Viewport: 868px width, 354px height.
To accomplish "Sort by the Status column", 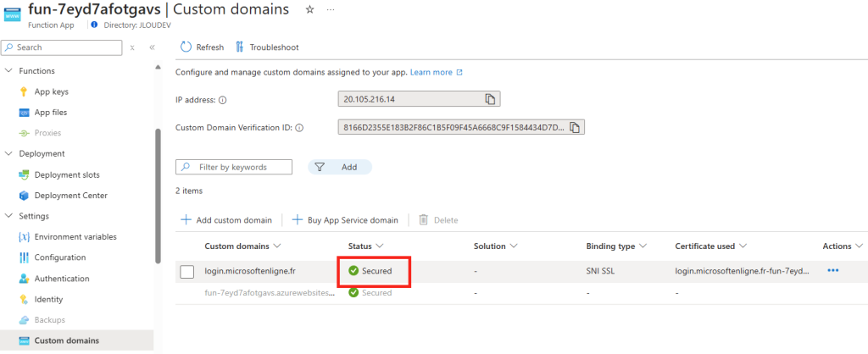I will point(366,246).
